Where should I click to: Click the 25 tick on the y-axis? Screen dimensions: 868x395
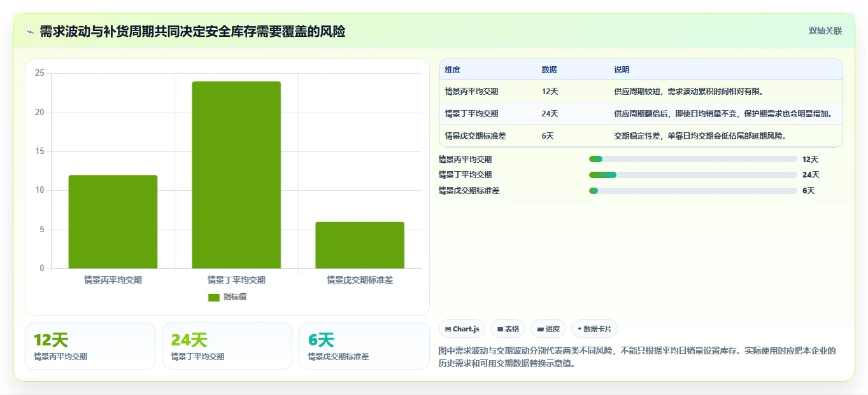coord(39,73)
